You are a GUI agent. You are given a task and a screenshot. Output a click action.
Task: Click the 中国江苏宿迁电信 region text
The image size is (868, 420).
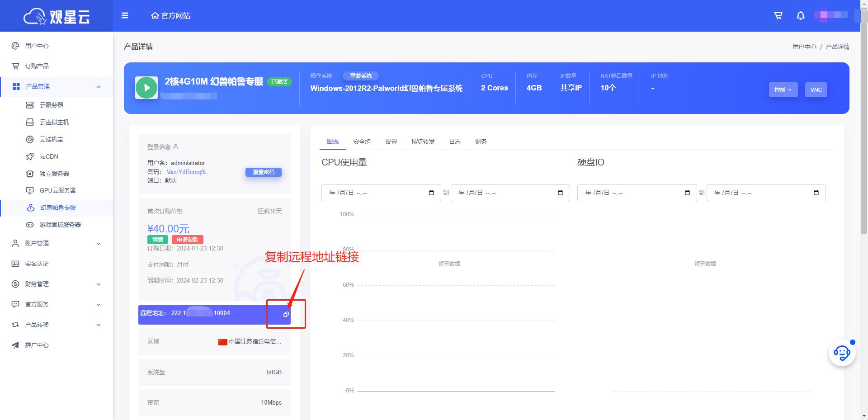pyautogui.click(x=255, y=341)
